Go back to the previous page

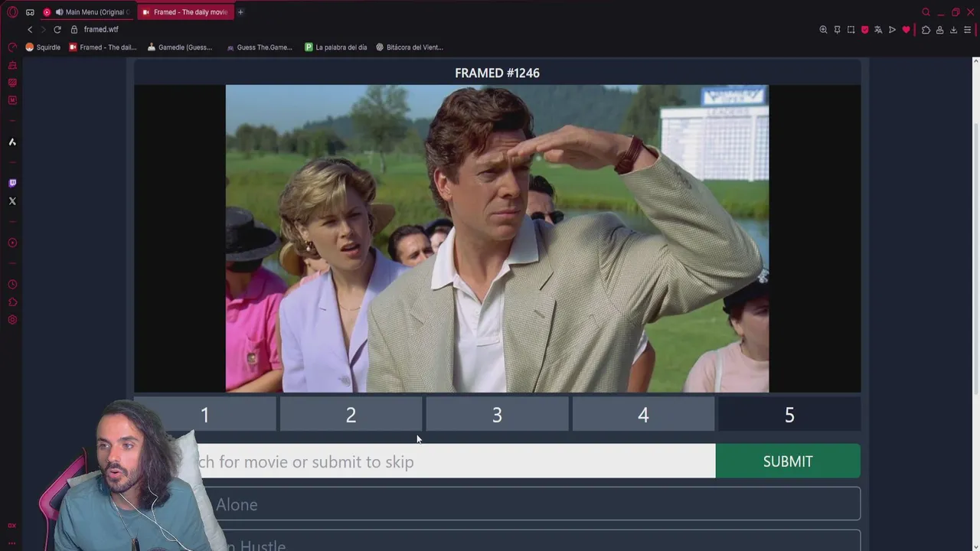[30, 30]
